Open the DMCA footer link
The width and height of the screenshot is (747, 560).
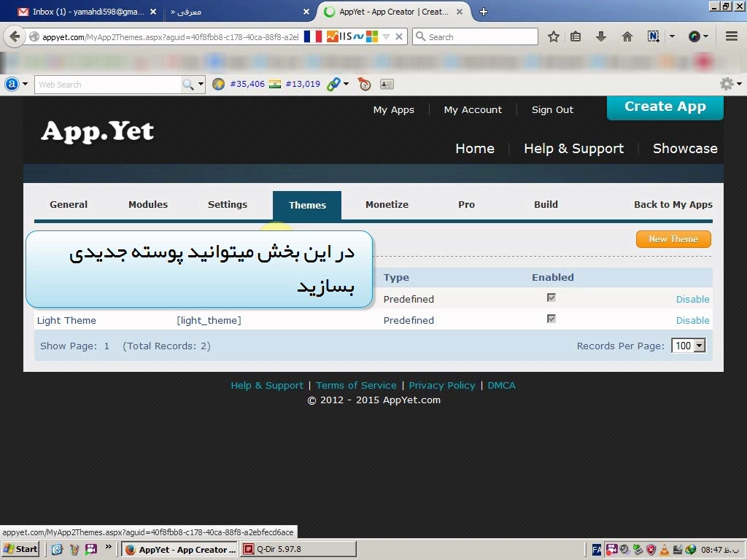[501, 385]
